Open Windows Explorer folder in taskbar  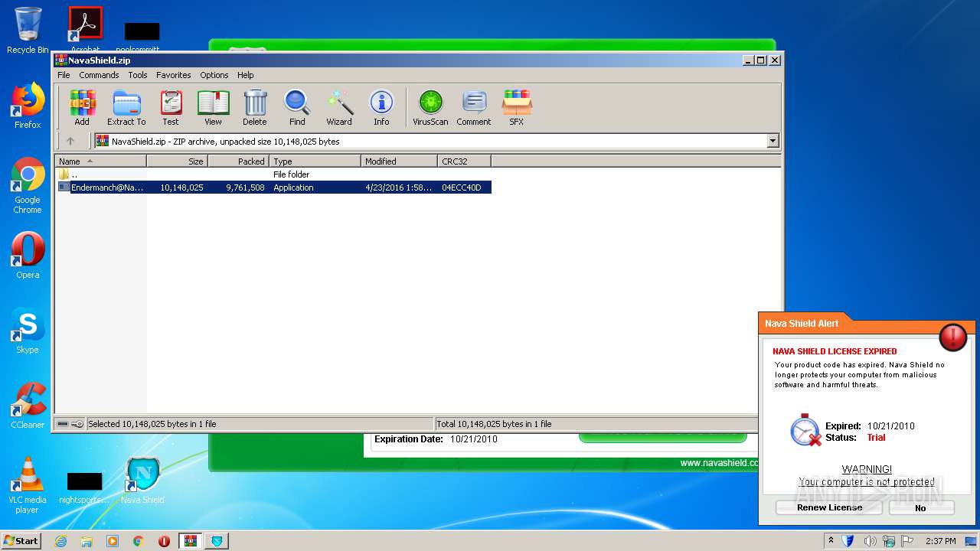point(87,541)
